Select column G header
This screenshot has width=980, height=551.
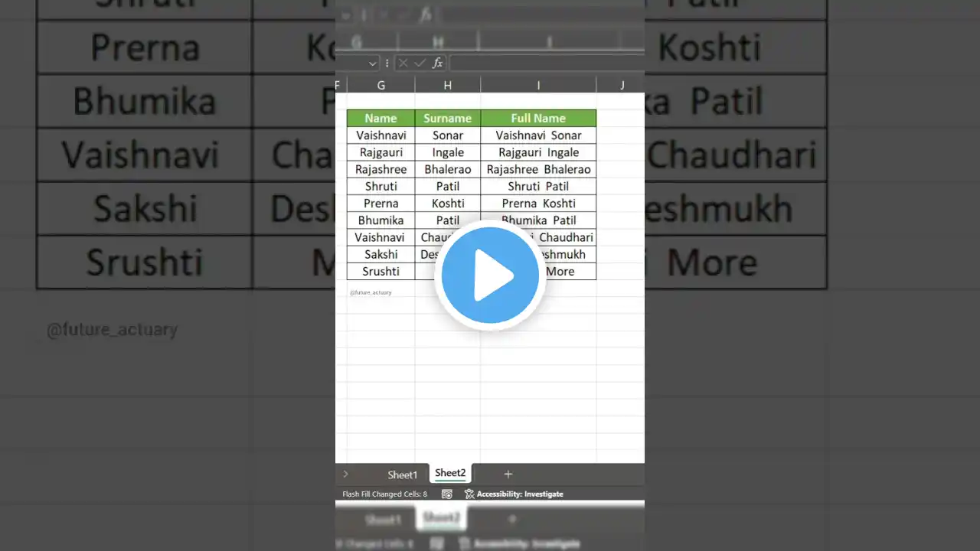[x=381, y=85]
